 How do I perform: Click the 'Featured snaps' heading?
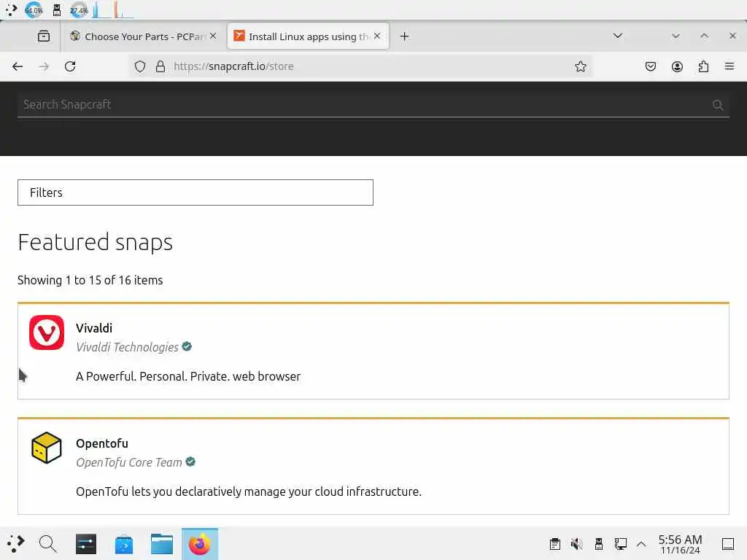96,242
